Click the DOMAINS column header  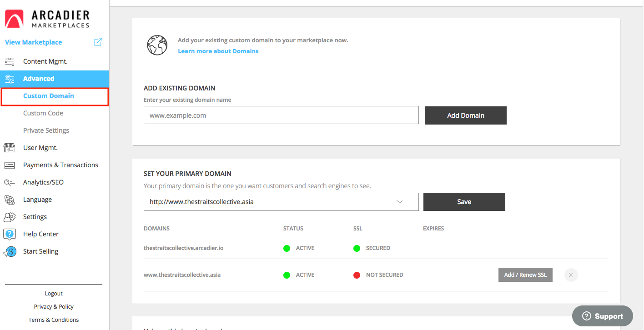156,229
